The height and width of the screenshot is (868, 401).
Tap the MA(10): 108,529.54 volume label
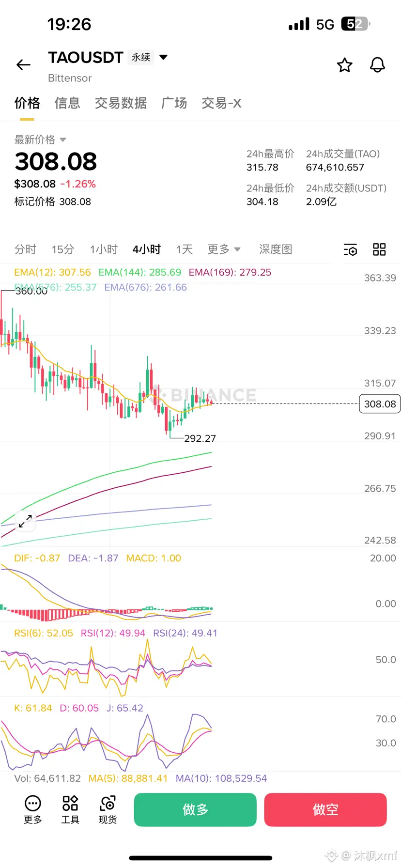pyautogui.click(x=221, y=778)
